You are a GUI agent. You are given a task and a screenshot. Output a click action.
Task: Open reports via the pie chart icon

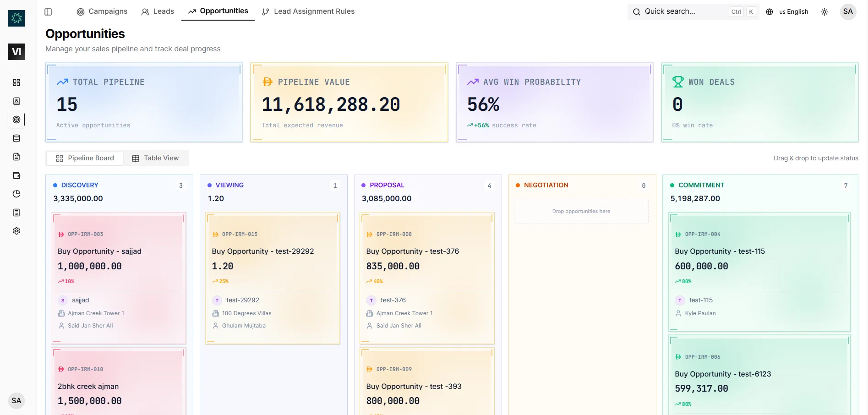click(16, 194)
